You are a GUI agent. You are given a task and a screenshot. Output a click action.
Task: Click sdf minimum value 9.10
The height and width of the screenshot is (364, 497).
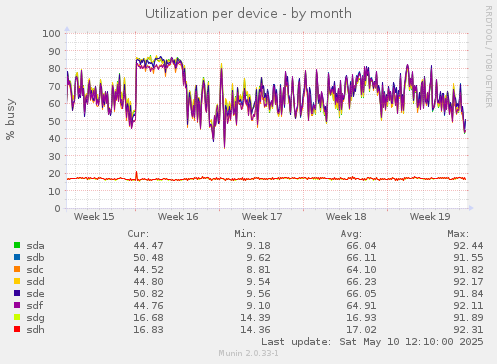258,306
